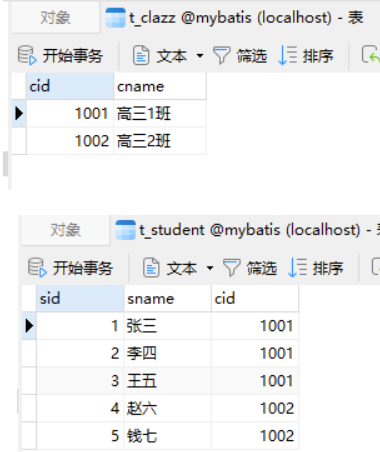The width and height of the screenshot is (380, 452).
Task: Click the begin transaction database icon in t_student window
Action: 37,268
